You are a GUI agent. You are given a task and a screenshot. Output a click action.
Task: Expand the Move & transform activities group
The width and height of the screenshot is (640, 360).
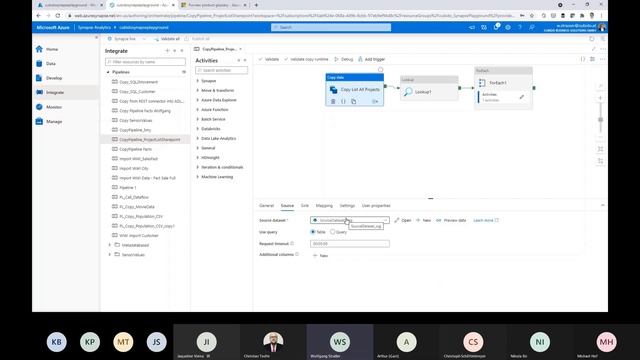198,90
